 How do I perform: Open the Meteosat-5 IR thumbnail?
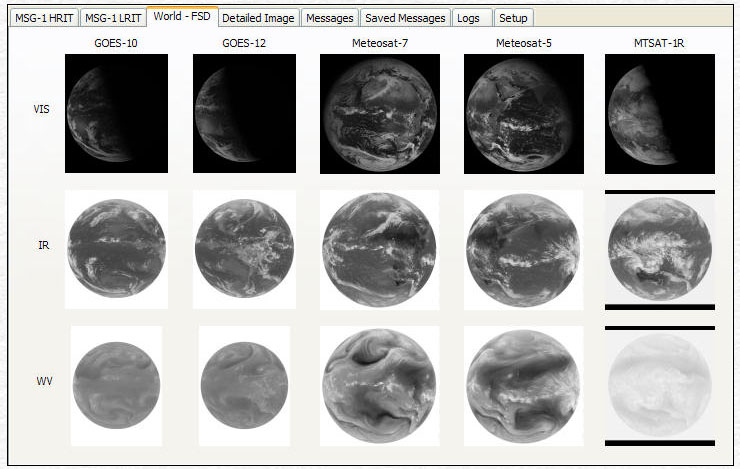(523, 250)
